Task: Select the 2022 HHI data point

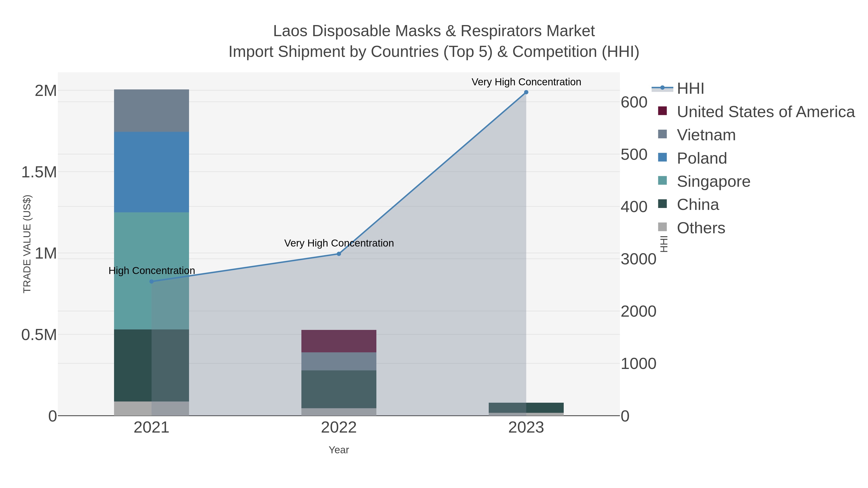Action: click(x=339, y=254)
